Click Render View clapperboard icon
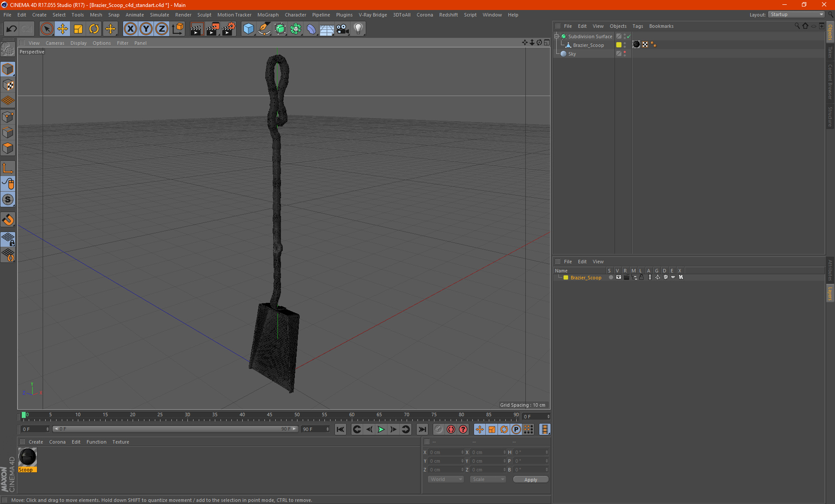Screen dimensions: 835x504 point(197,29)
